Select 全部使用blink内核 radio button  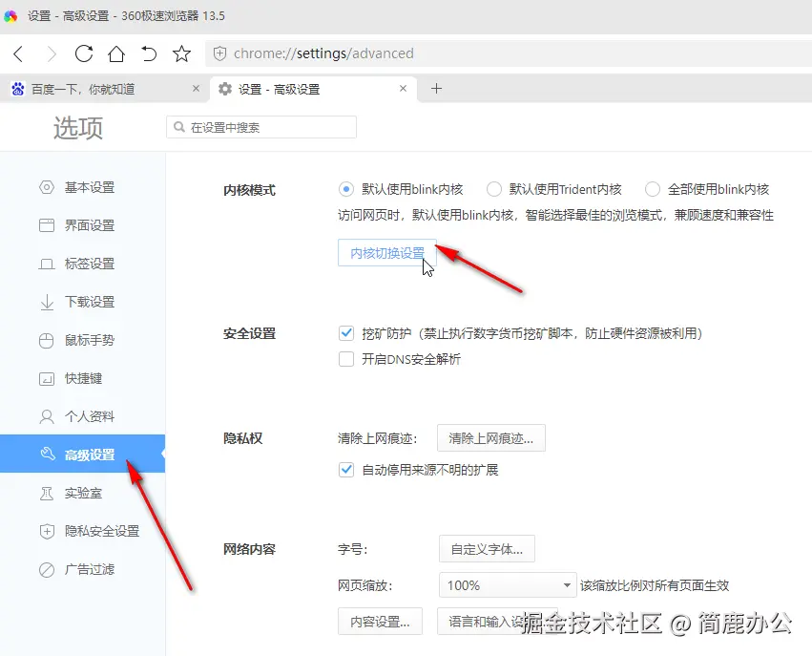pyautogui.click(x=653, y=189)
